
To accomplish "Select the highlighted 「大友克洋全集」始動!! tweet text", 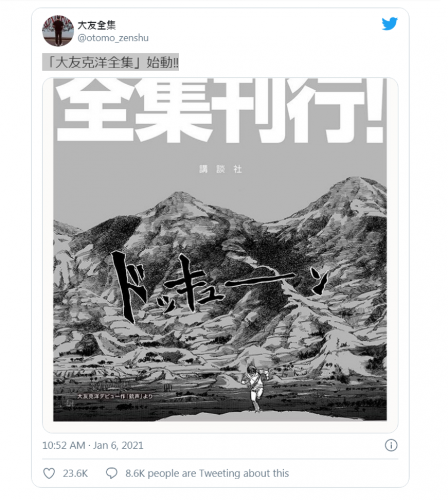I will pos(110,62).
